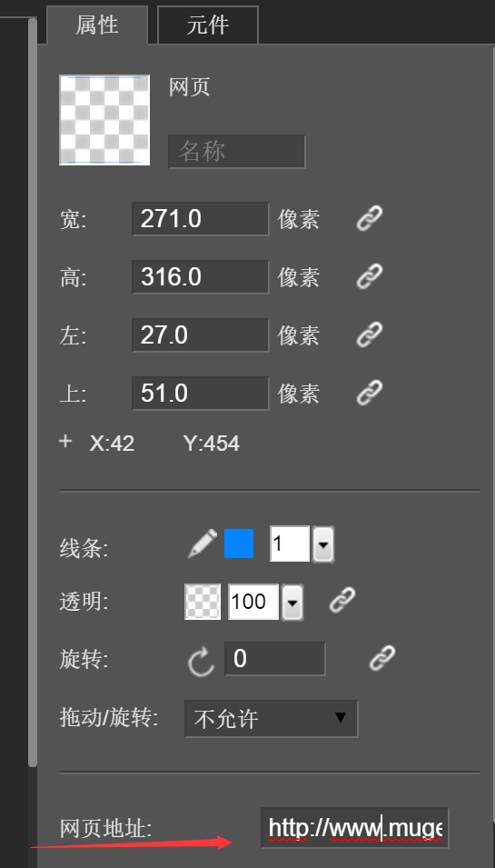The image size is (495, 868).
Task: Click the blue line color swatch
Action: 239,544
